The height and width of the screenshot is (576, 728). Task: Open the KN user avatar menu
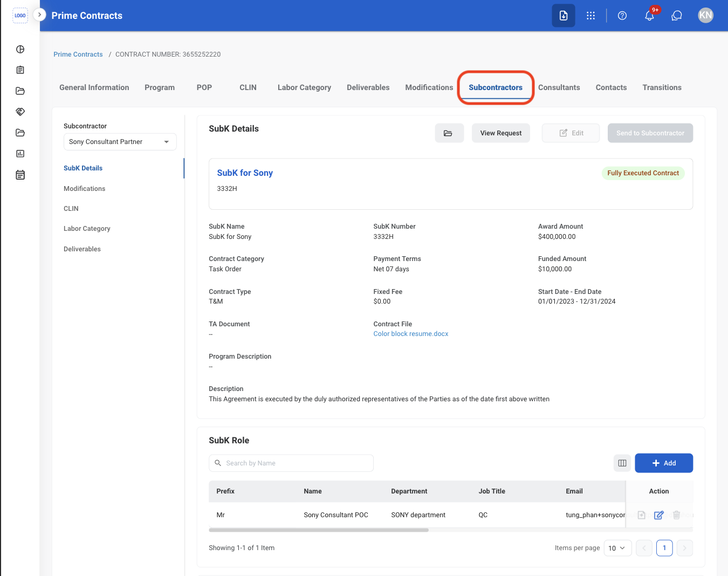(706, 15)
